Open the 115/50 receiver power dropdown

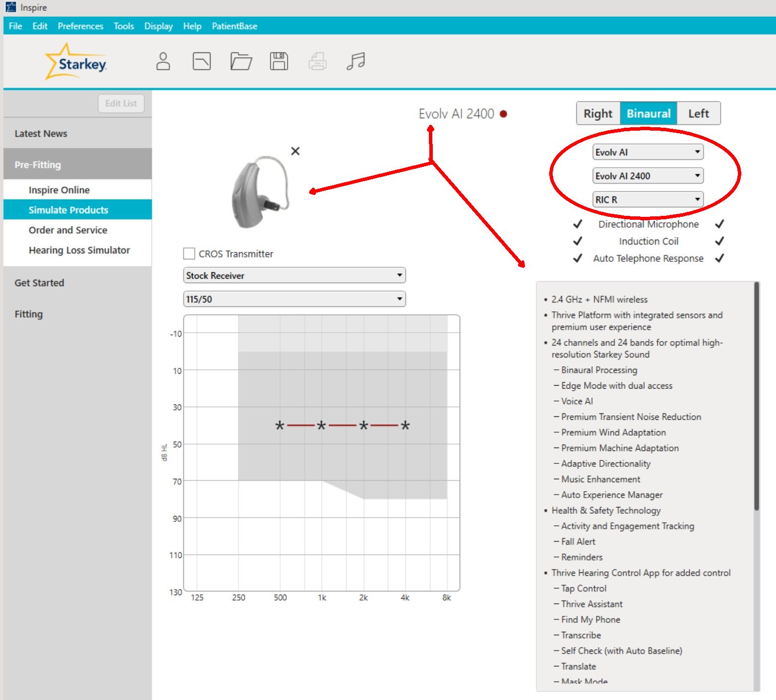[x=294, y=299]
